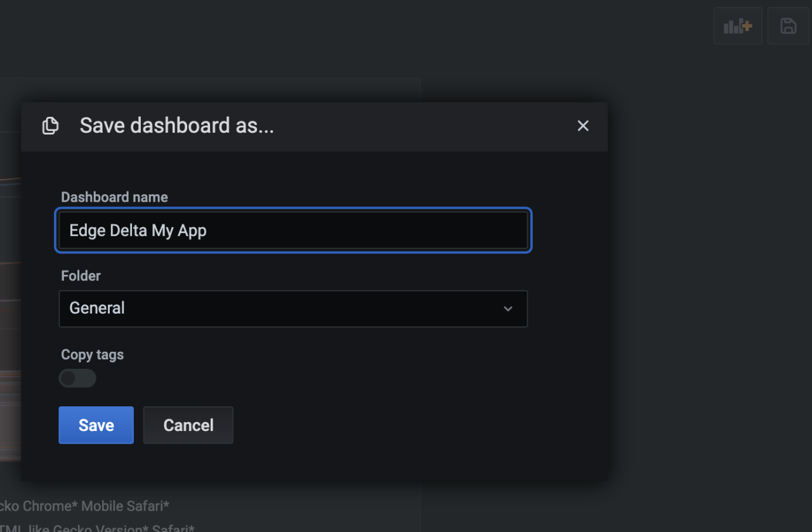Click the Dashboard name label
Viewport: 812px width, 532px height.
click(x=114, y=197)
